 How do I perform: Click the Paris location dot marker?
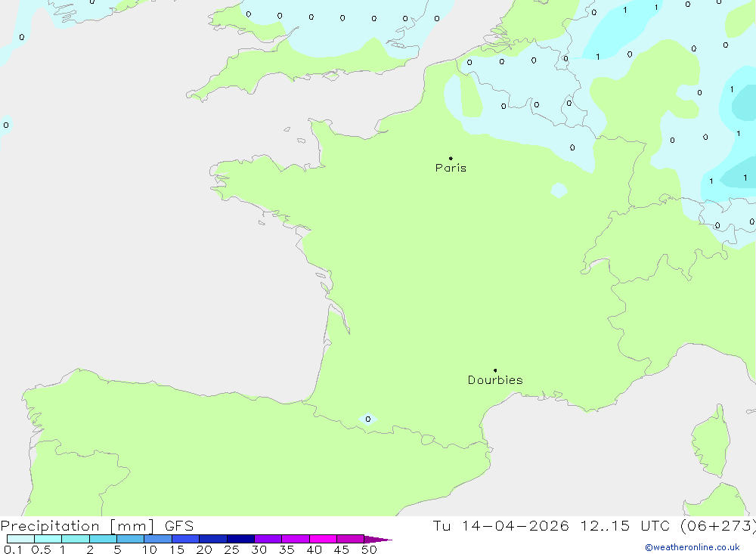point(451,158)
